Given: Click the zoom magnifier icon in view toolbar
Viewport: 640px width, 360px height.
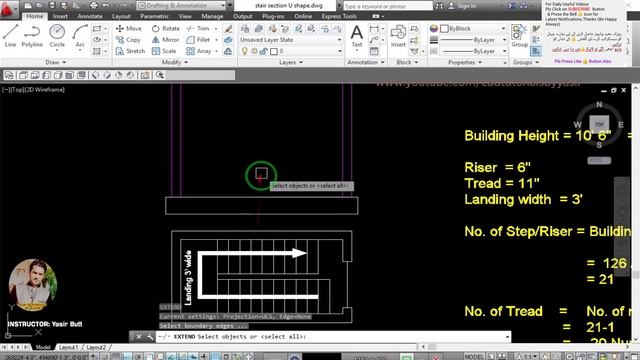Looking at the screenshot, I should click(160, 75).
